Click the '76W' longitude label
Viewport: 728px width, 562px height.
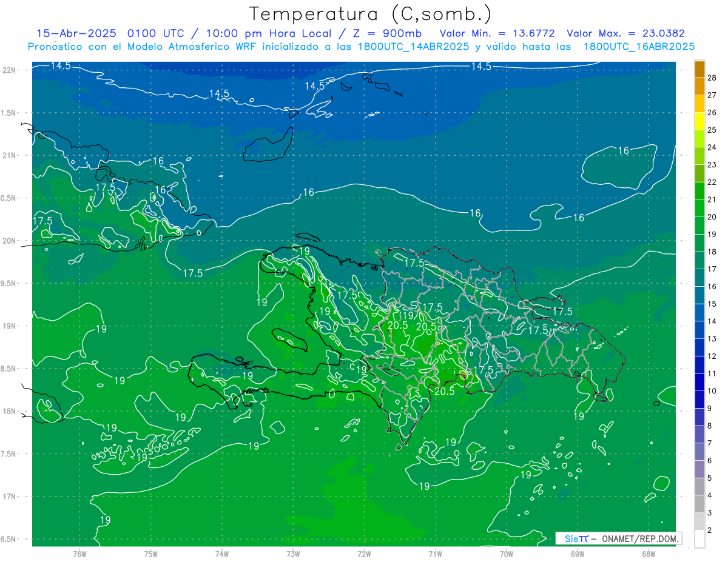[x=79, y=554]
